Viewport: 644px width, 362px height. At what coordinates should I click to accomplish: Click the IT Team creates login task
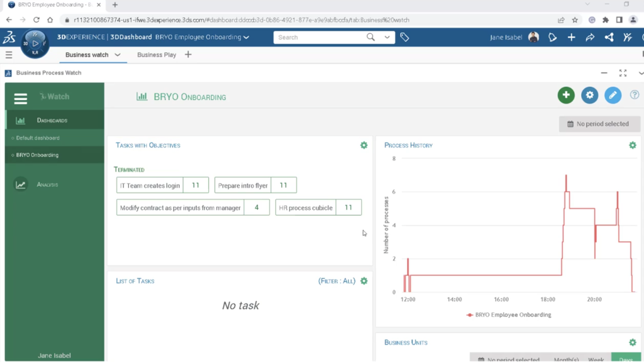point(162,185)
